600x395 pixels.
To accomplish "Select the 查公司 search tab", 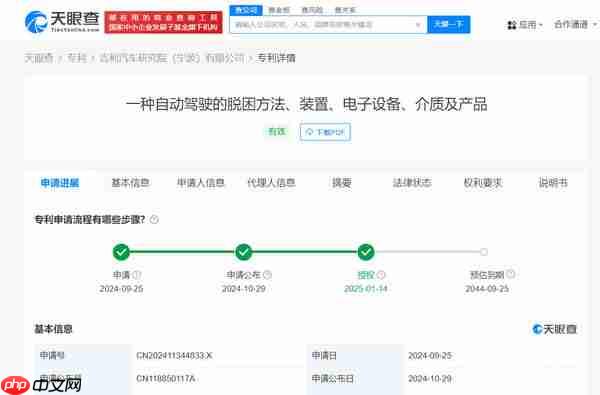I will pos(246,10).
